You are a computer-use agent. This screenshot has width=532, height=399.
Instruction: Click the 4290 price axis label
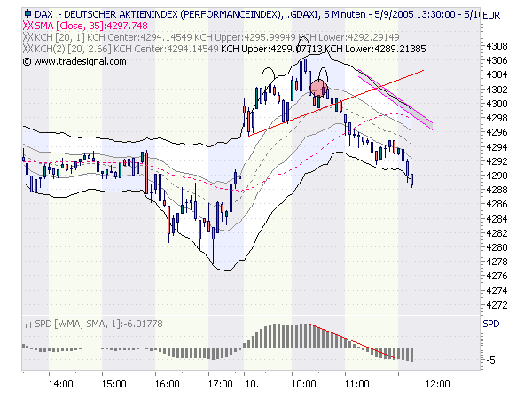497,176
